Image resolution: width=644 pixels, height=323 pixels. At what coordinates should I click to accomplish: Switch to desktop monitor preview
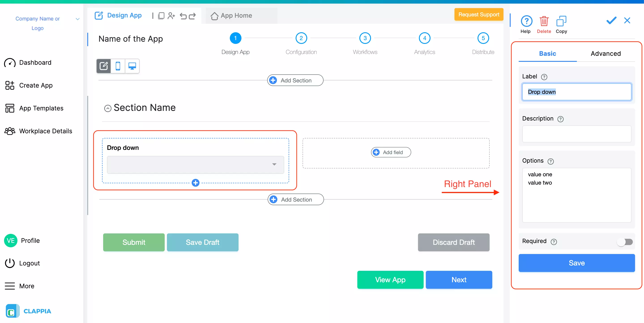132,66
